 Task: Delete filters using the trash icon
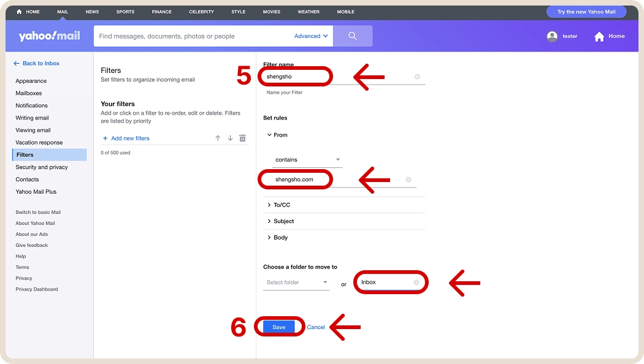point(242,138)
